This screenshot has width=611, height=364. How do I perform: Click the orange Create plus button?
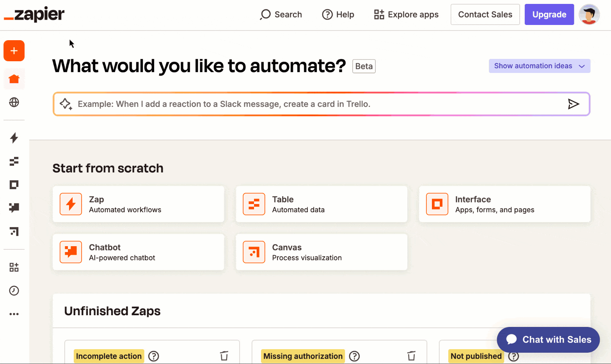[14, 51]
